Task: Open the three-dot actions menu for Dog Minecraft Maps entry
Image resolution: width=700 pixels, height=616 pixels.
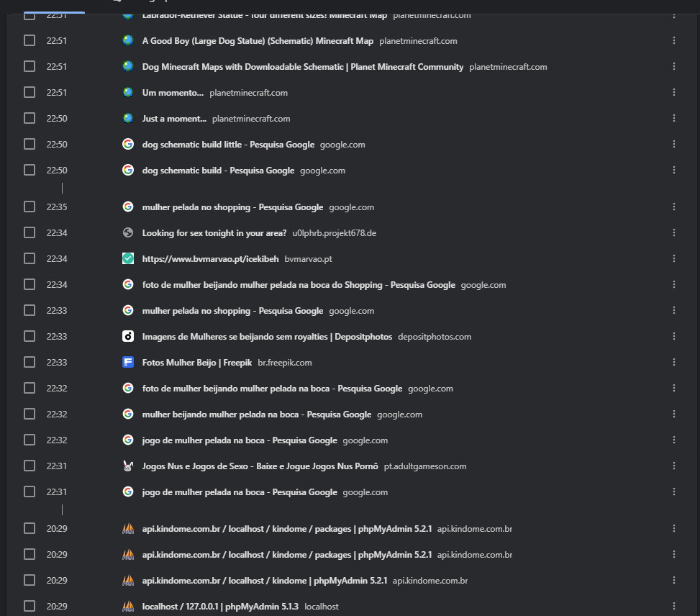Action: 674,66
